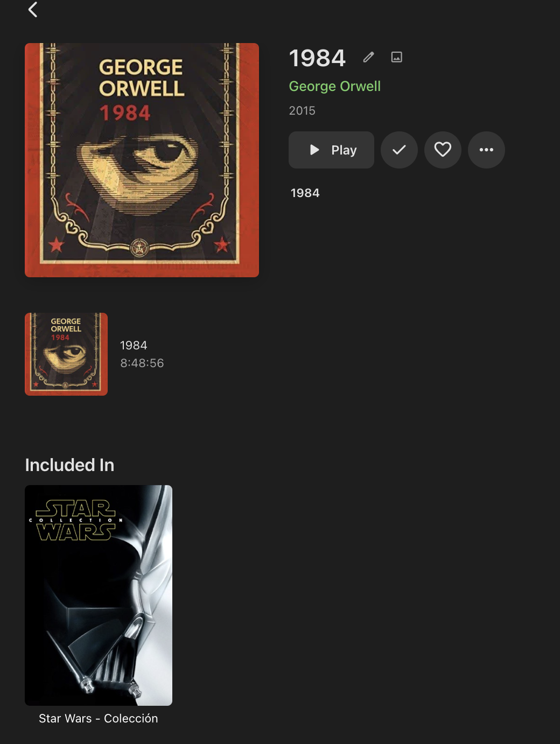Open the three-dot more options menu
560x744 pixels.
click(x=486, y=150)
